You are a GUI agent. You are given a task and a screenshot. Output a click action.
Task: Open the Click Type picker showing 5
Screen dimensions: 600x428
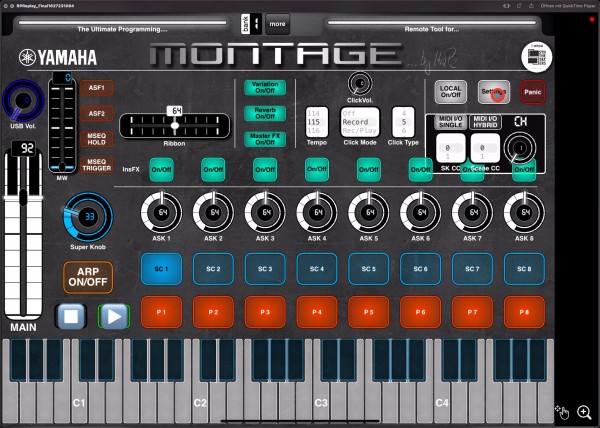click(403, 122)
